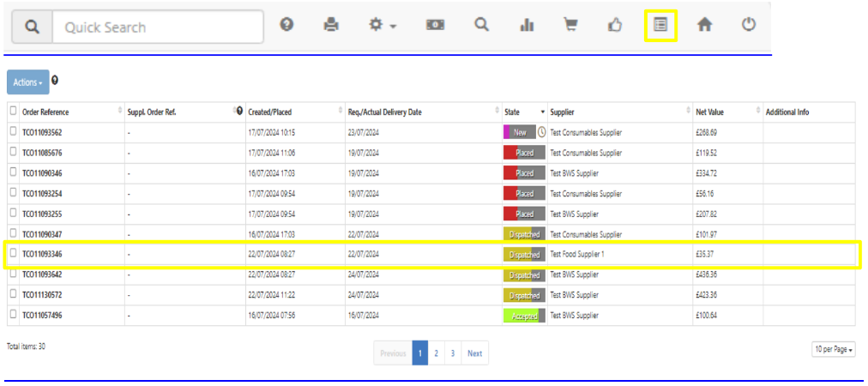Open the gear settings dropdown
The width and height of the screenshot is (868, 386).
pyautogui.click(x=382, y=26)
